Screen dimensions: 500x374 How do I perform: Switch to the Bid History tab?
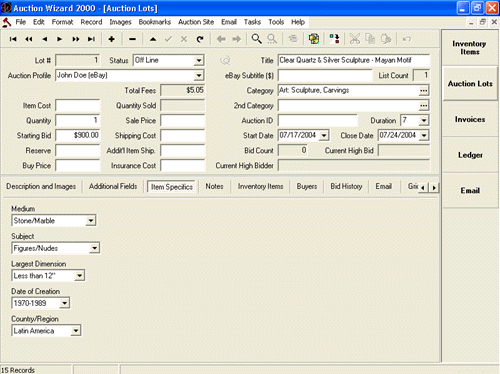pos(346,186)
